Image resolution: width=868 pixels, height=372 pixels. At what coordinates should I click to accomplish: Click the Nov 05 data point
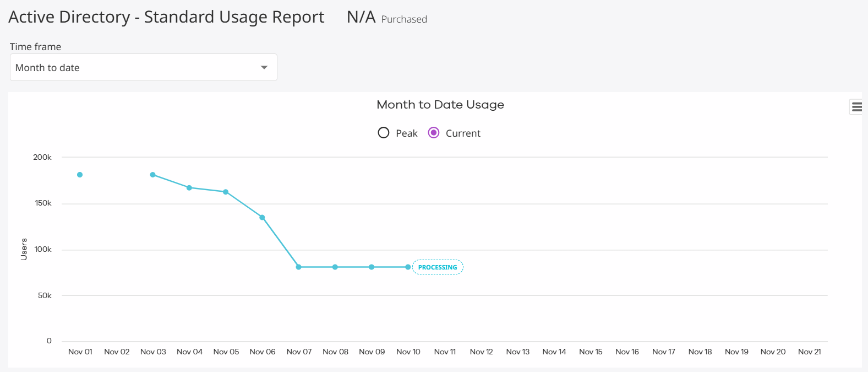[226, 192]
